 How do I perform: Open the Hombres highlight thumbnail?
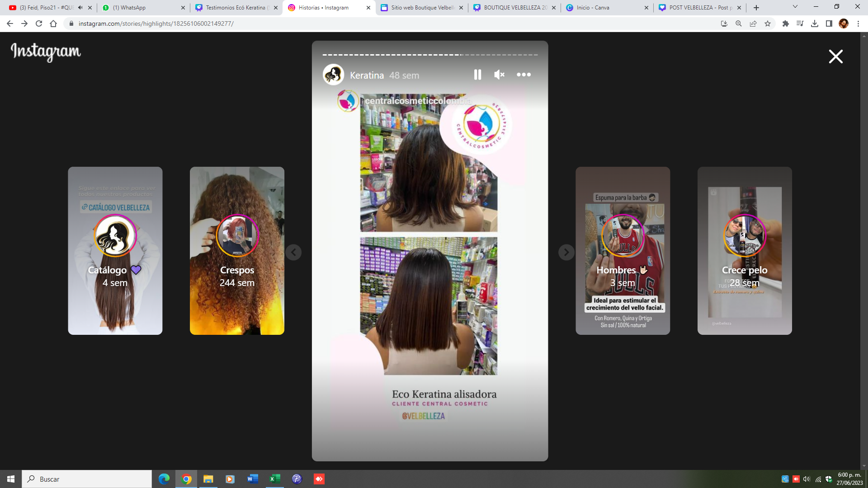pos(623,250)
